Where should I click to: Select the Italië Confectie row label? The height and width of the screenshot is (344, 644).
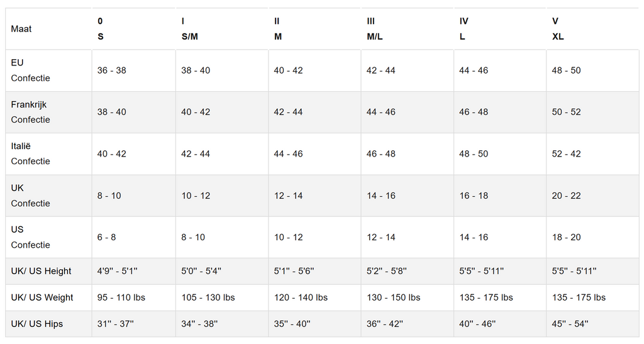coord(30,153)
